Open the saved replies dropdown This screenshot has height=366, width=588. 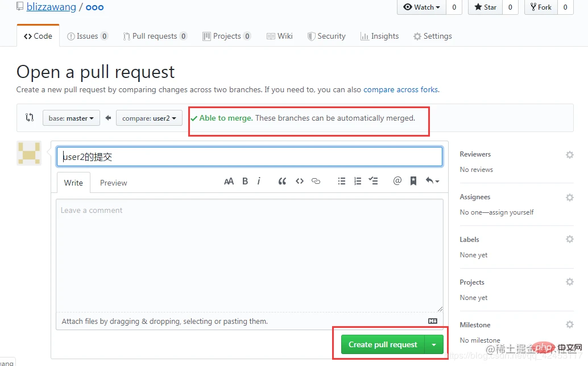coord(432,181)
